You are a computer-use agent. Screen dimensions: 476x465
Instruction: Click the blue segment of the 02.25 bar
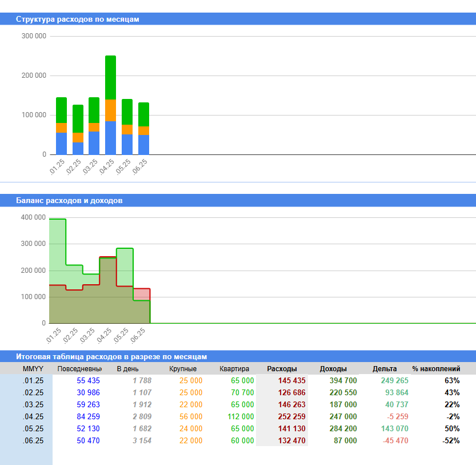click(x=78, y=149)
